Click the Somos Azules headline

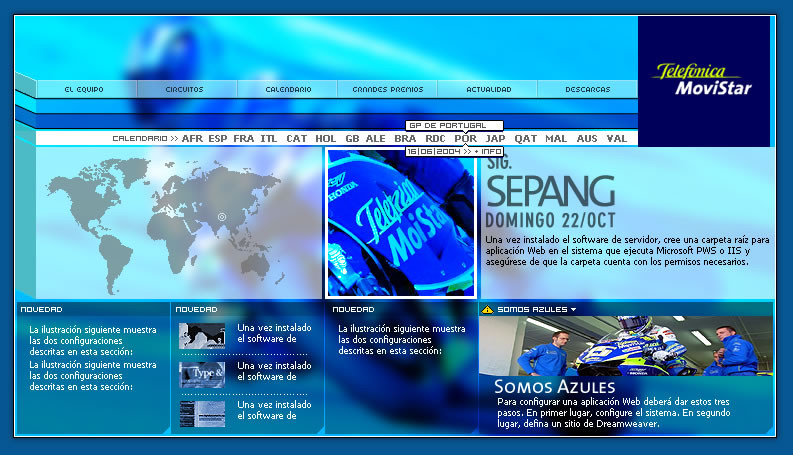pyautogui.click(x=555, y=387)
